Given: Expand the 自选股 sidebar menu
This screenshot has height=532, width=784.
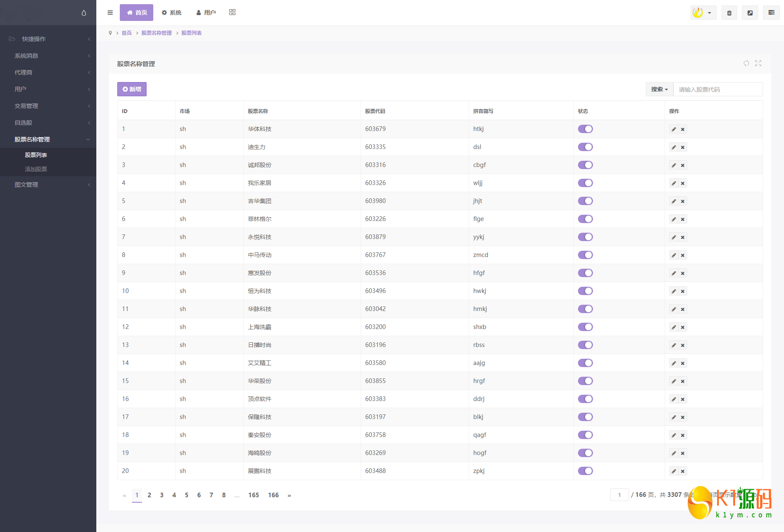Looking at the screenshot, I should [48, 123].
